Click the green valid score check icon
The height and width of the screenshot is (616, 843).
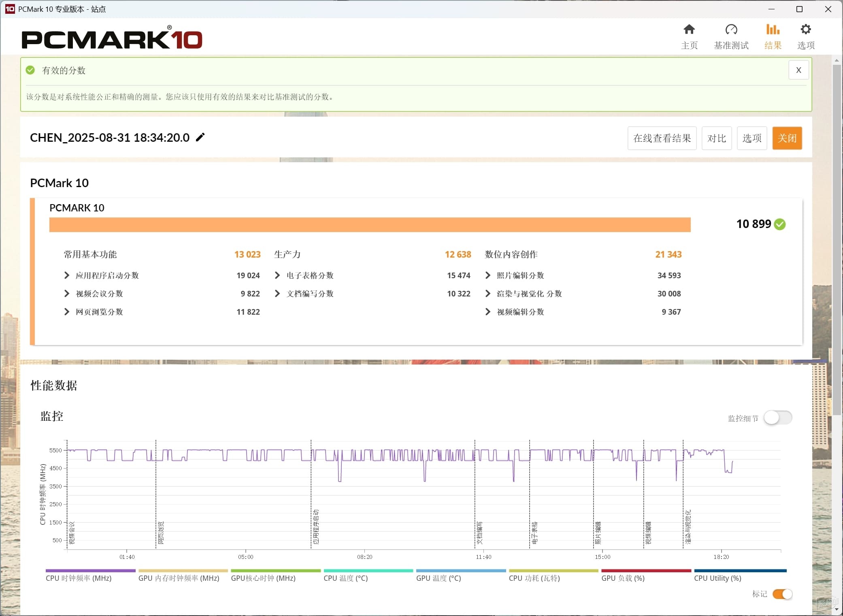click(30, 70)
